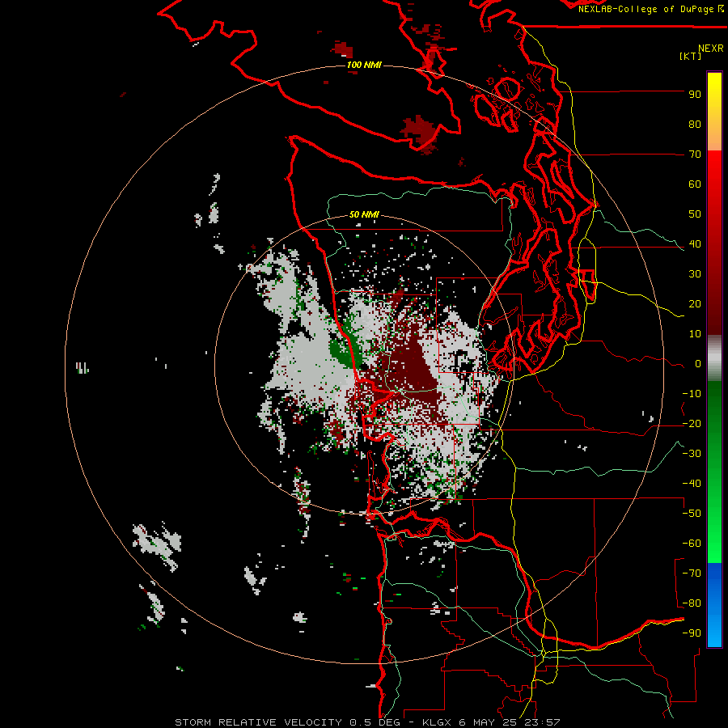This screenshot has width=728, height=728.
Task: Click the 50 NMI range ring label
Action: point(364,214)
